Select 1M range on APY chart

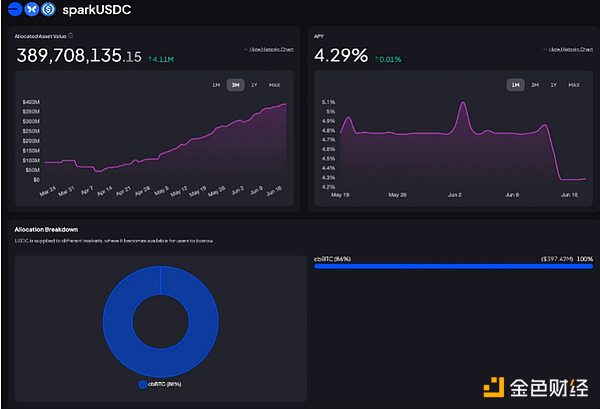point(515,85)
